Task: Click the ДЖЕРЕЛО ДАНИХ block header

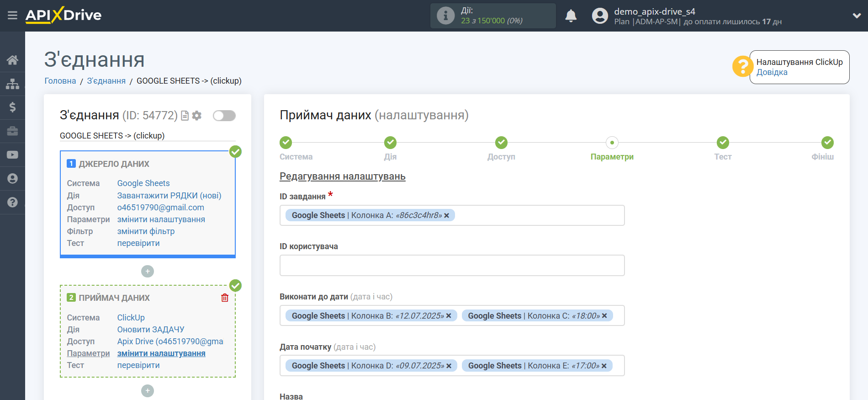Action: (x=114, y=164)
